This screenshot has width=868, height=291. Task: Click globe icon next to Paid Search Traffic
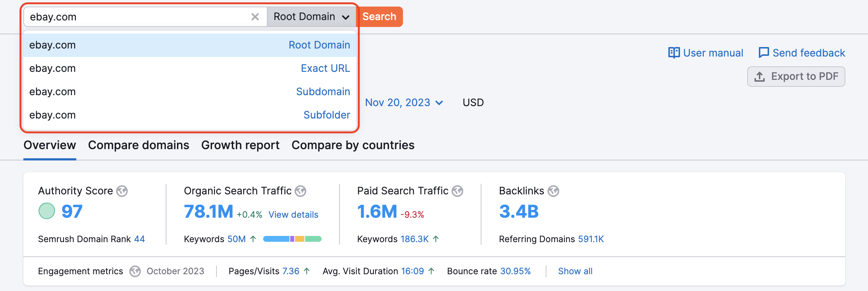click(457, 191)
